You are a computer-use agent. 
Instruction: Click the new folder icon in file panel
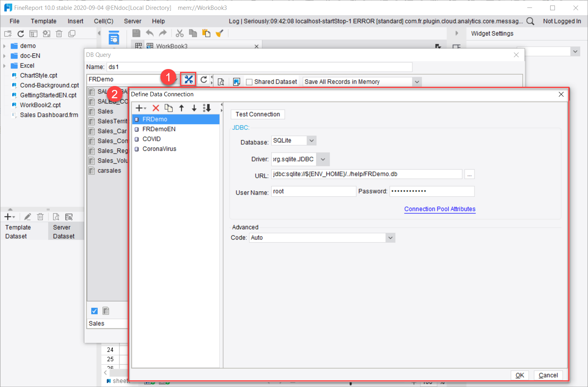point(8,34)
